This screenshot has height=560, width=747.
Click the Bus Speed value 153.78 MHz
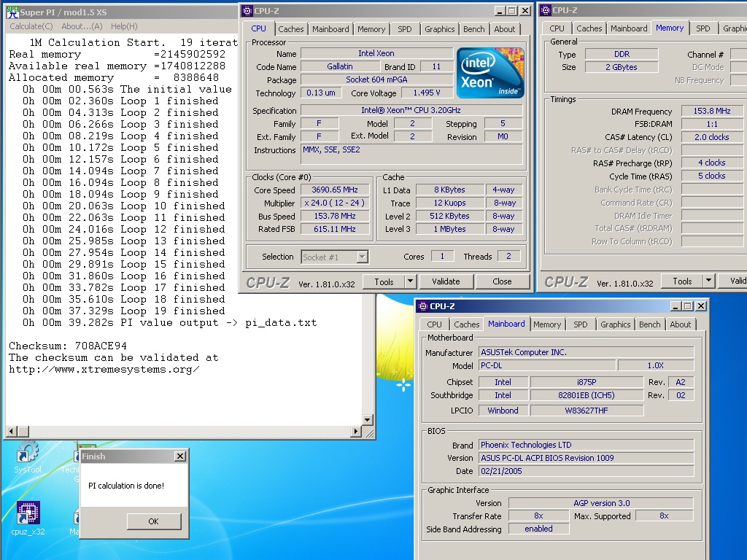[x=335, y=216]
